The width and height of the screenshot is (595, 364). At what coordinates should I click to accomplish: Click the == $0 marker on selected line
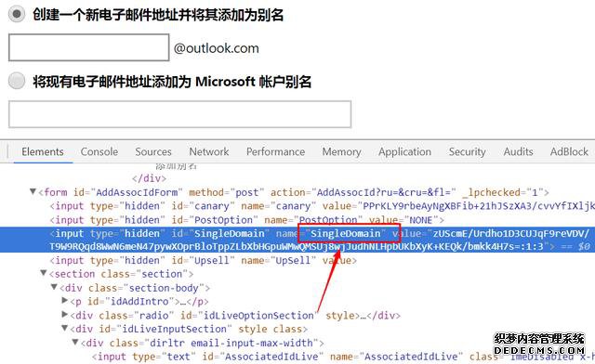576,246
